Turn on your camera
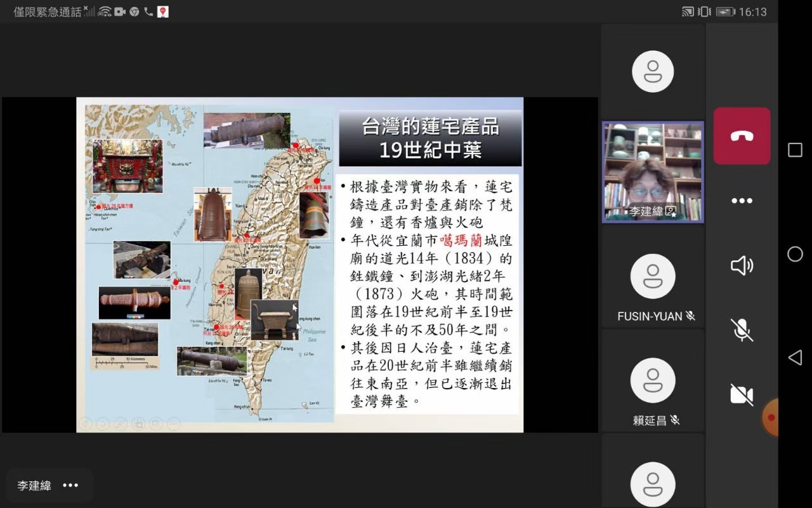This screenshot has height=508, width=812. pos(742,394)
